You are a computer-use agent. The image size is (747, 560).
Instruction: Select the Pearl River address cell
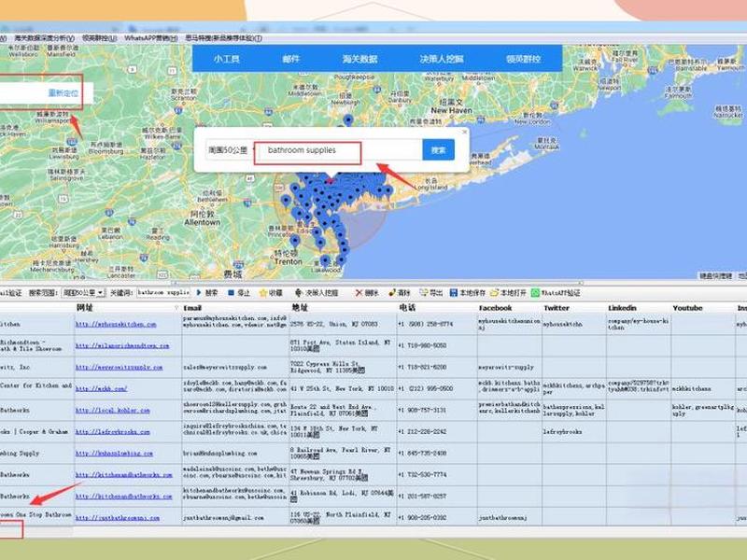(x=342, y=454)
